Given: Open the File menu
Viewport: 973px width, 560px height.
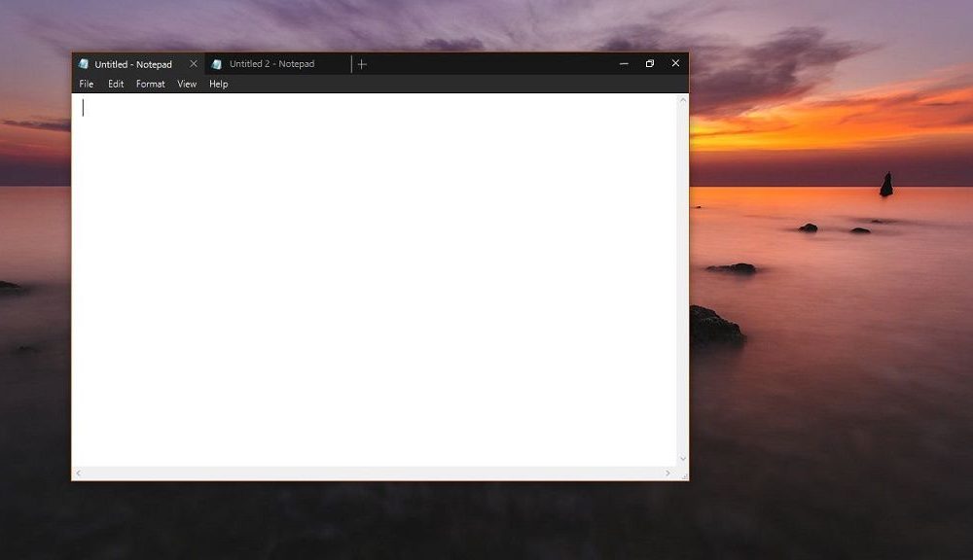Looking at the screenshot, I should click(x=87, y=85).
